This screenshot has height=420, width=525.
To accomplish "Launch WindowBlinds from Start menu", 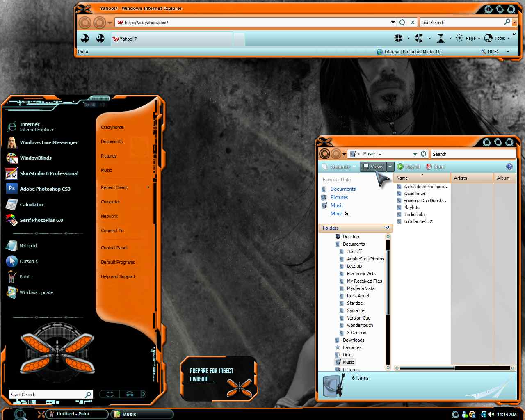I will 36,157.
